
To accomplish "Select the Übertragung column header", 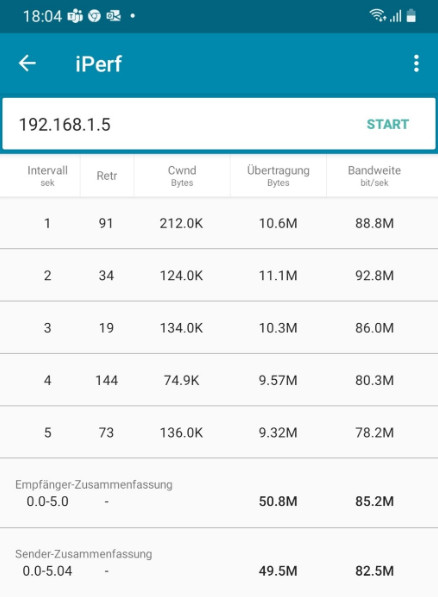I will pyautogui.click(x=278, y=176).
